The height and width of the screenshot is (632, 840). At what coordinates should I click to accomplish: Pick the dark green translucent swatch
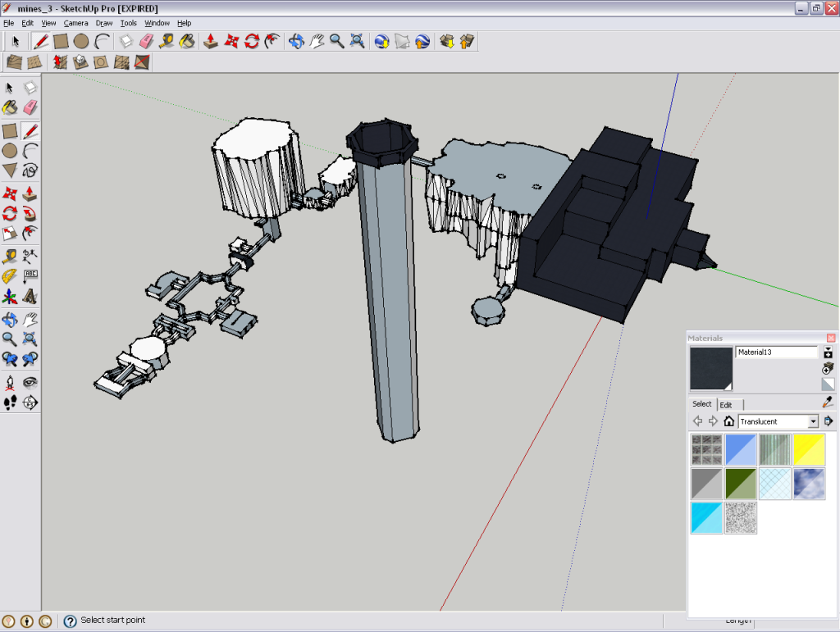(x=741, y=484)
